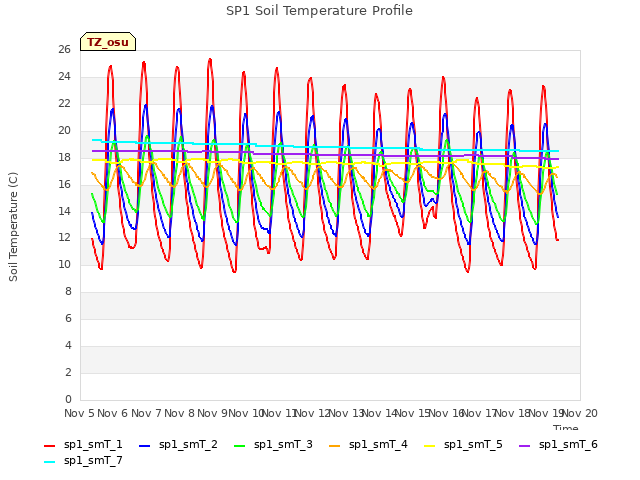Click the 10 y-axis tick label
Screen dimensions: 640x480
click(x=64, y=265)
